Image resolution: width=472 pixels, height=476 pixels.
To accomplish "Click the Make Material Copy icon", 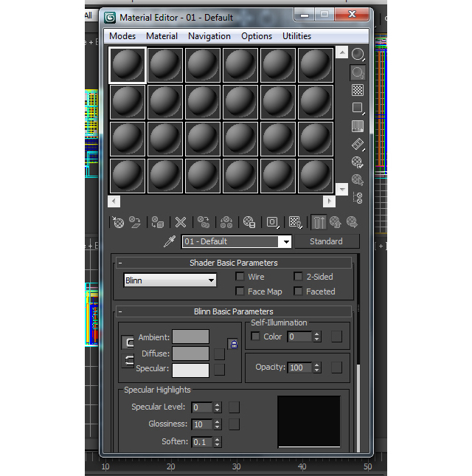I will pos(204,222).
